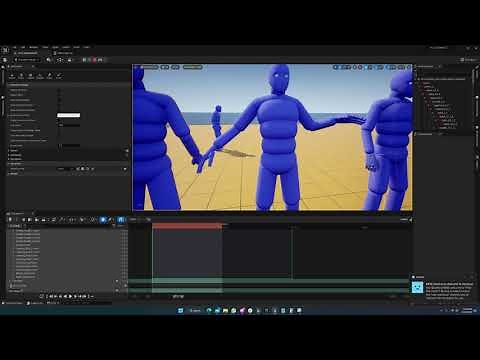Click the blue face notification icon
The height and width of the screenshot is (360, 480).
[x=417, y=287]
